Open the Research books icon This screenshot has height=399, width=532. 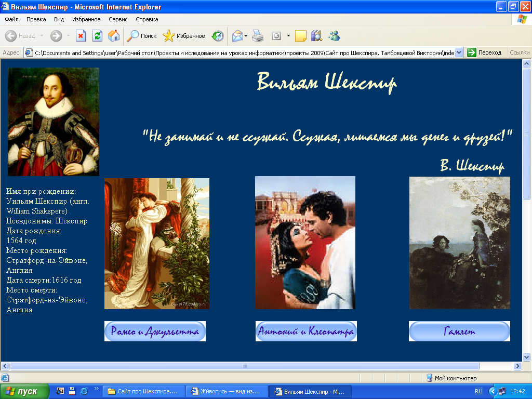(316, 36)
